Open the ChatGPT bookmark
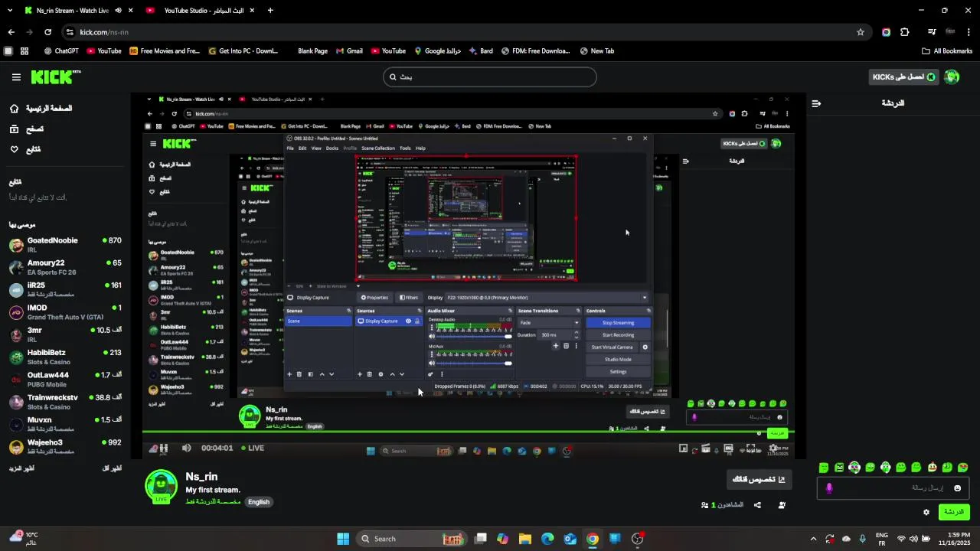This screenshot has width=980, height=551. [61, 51]
